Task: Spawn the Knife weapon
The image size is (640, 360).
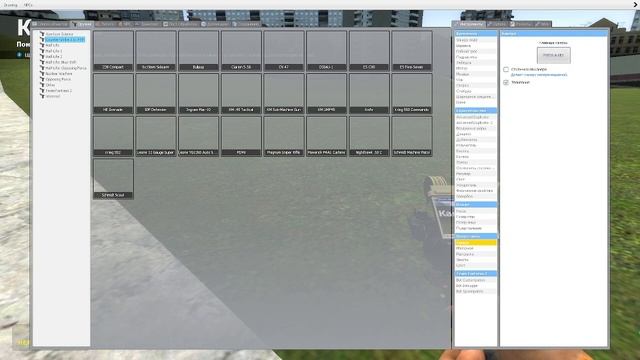Action: (369, 93)
